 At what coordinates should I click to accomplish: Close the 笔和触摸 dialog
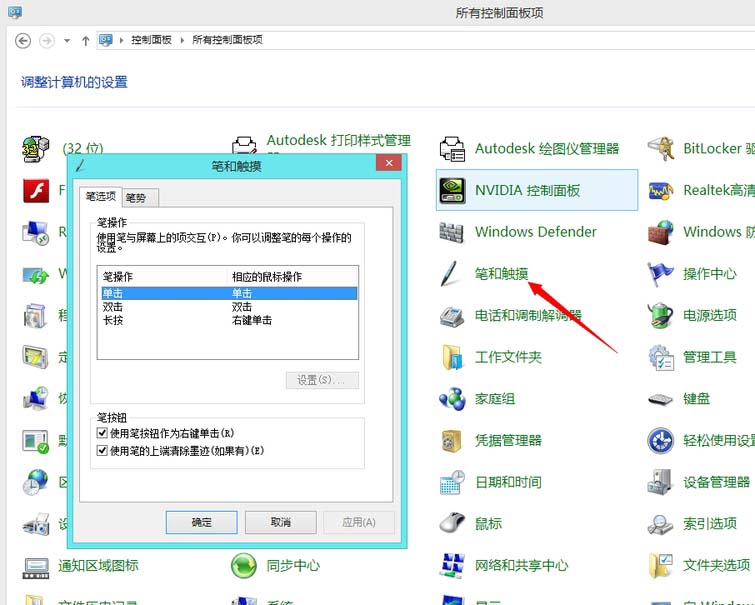click(389, 163)
